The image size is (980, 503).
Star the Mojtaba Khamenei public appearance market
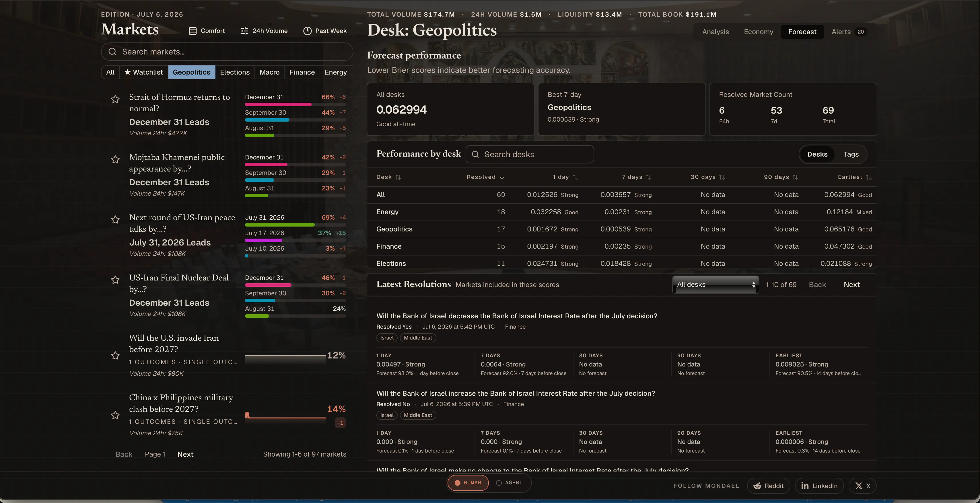click(x=115, y=159)
